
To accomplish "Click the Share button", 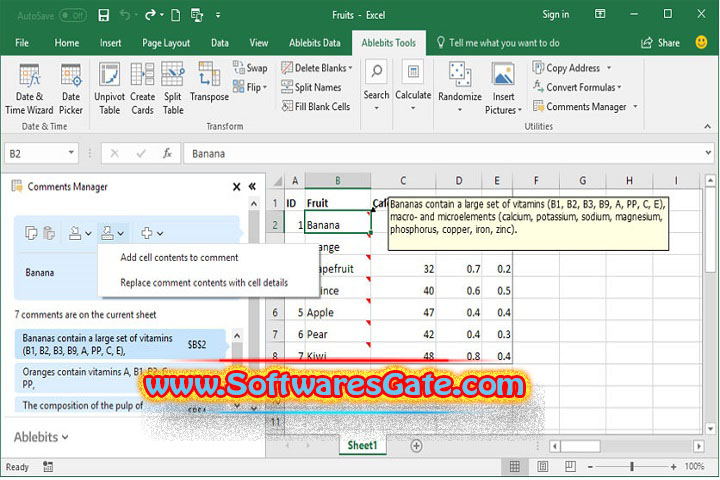I will tap(660, 43).
